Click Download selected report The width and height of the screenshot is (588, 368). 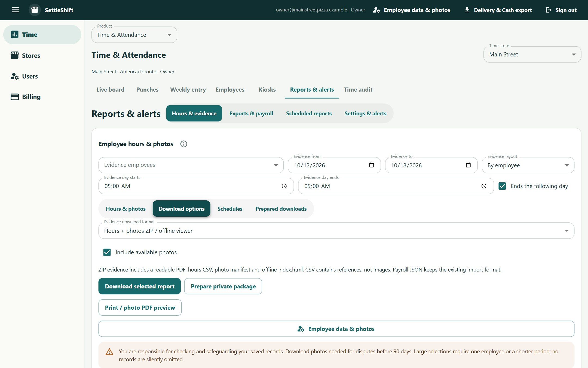(x=140, y=286)
